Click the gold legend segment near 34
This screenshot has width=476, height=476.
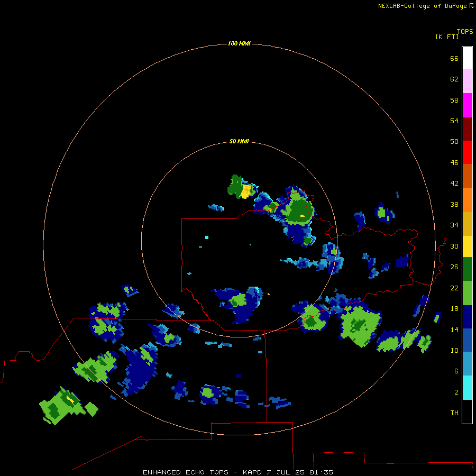[x=467, y=224]
